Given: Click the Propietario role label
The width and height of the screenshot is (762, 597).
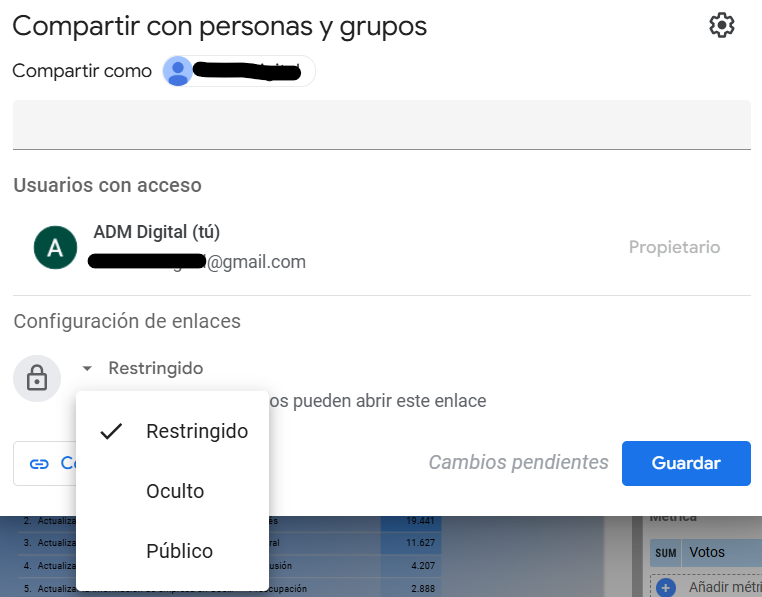Looking at the screenshot, I should click(x=674, y=247).
